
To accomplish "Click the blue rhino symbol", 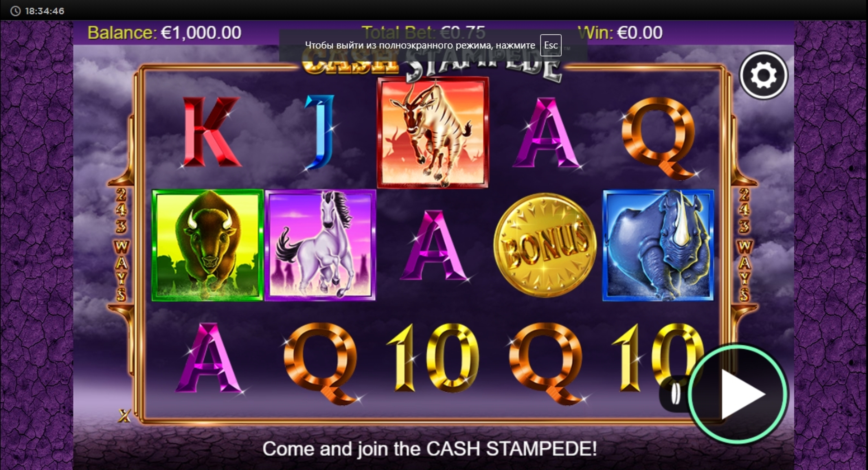I will click(x=658, y=245).
